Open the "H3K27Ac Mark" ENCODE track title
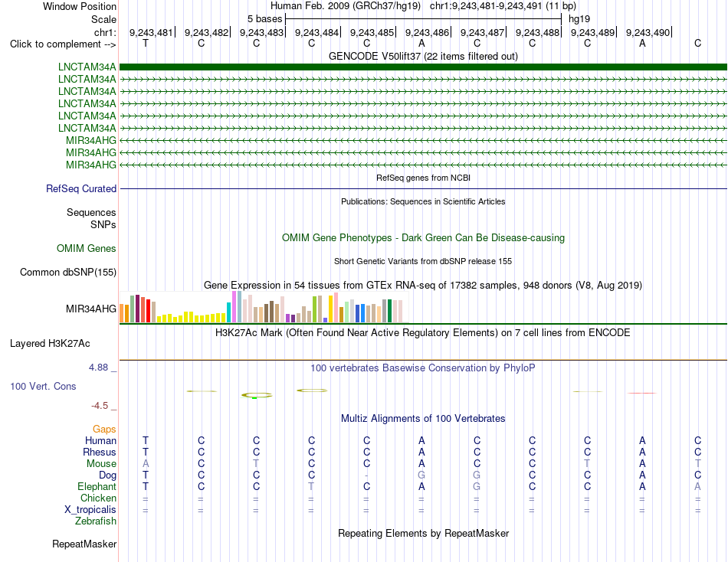This screenshot has width=728, height=562. pos(423,333)
